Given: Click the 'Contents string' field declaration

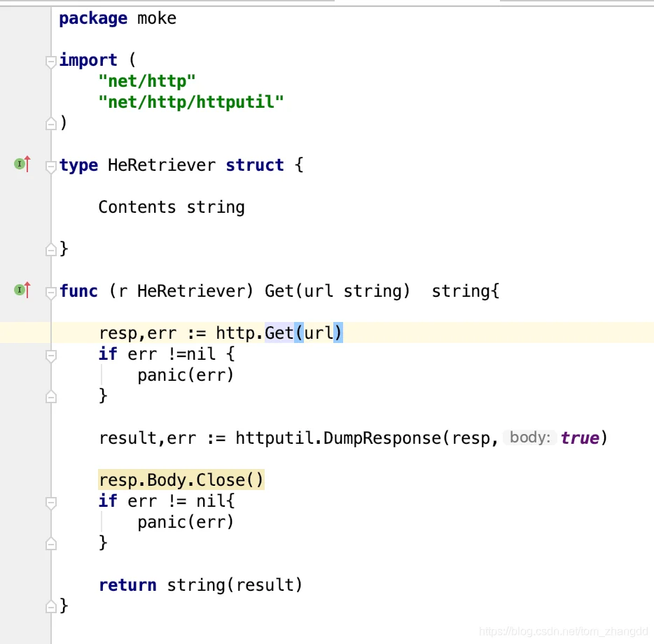Looking at the screenshot, I should (x=172, y=207).
